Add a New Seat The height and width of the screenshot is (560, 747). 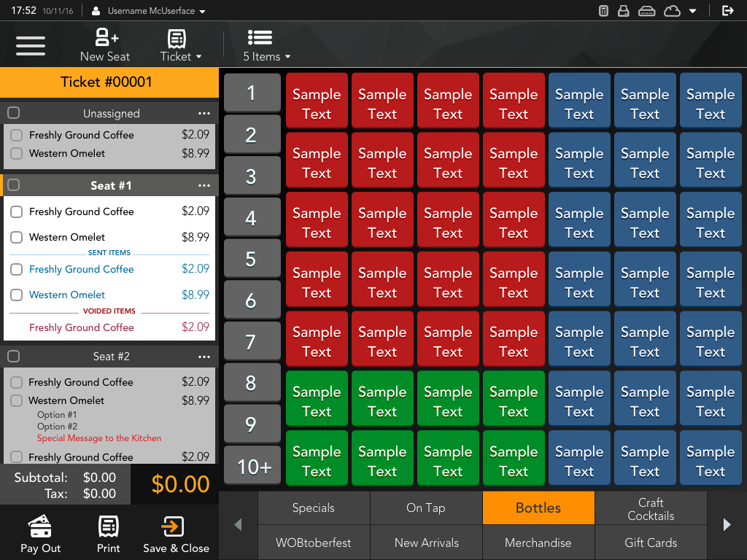click(x=105, y=45)
